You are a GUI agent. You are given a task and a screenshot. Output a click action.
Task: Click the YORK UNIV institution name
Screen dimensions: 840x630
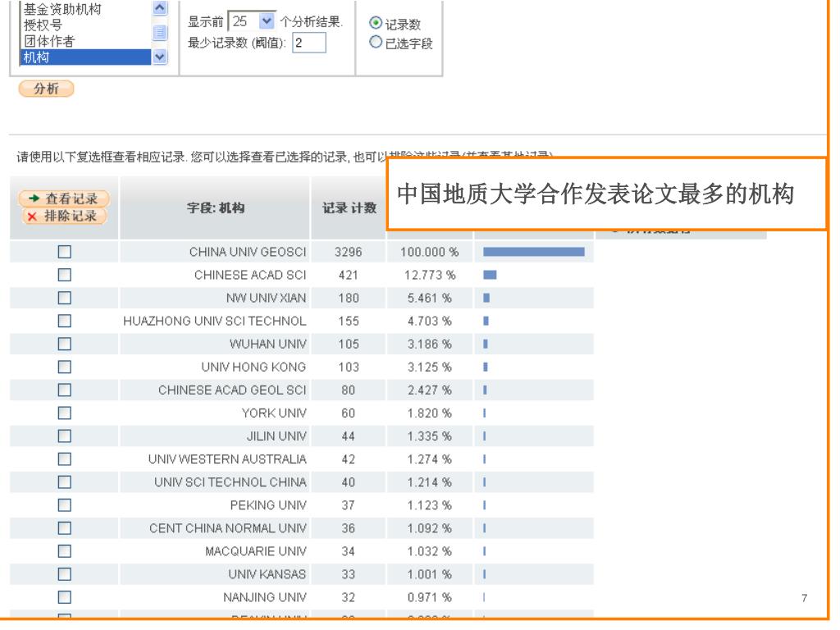tap(274, 413)
